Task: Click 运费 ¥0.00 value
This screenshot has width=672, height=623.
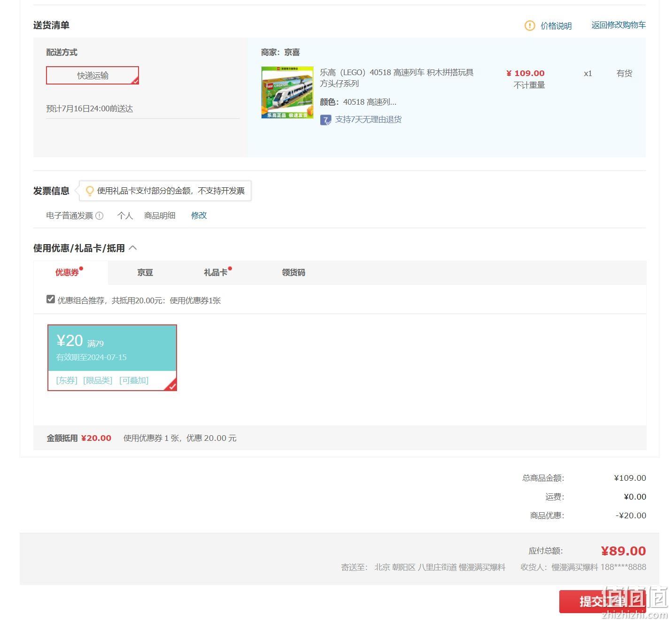Action: point(635,497)
